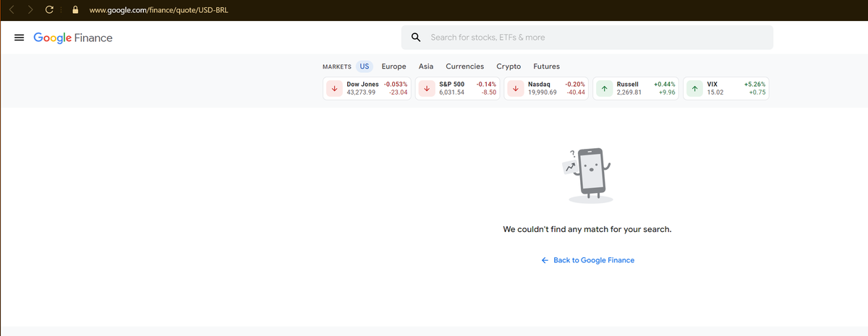Screen dimensions: 868x336
Task: Click the search magnifier icon
Action: pos(416,38)
